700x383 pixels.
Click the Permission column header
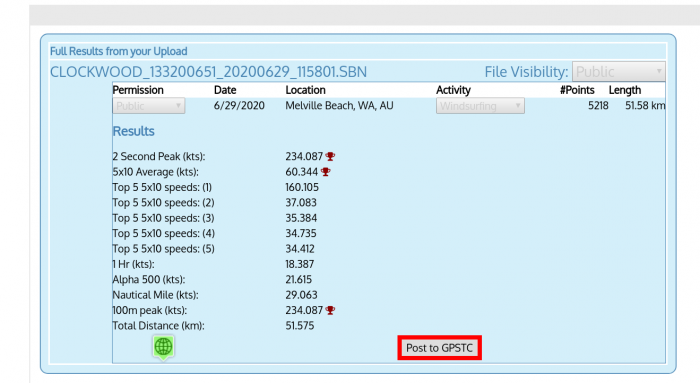[x=138, y=90]
